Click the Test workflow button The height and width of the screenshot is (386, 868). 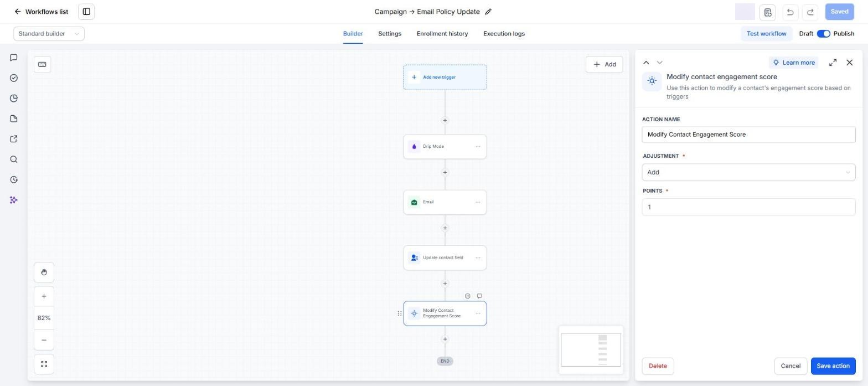(766, 34)
